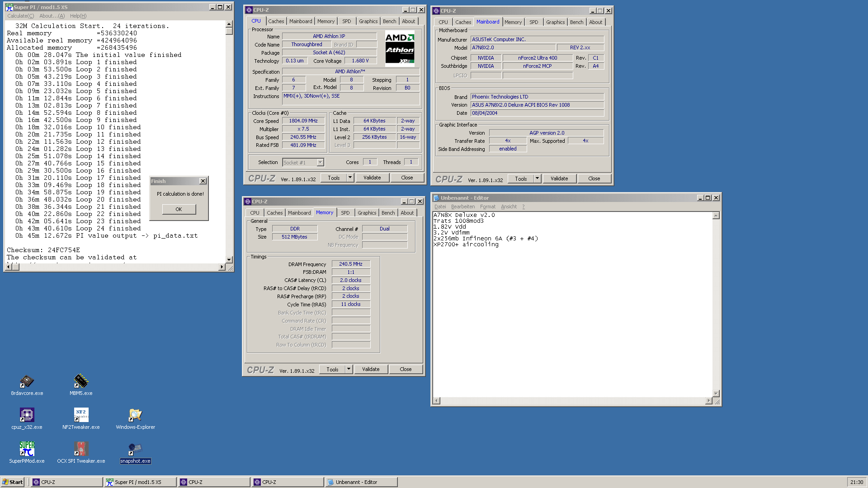Click Super PI horizontal scrollbar right arrow
This screenshot has height=488, width=868.
click(222, 267)
